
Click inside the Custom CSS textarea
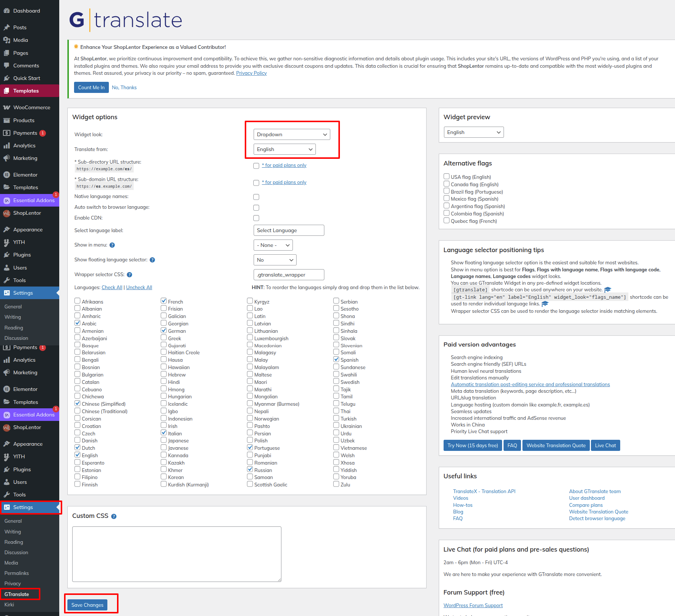click(x=177, y=554)
